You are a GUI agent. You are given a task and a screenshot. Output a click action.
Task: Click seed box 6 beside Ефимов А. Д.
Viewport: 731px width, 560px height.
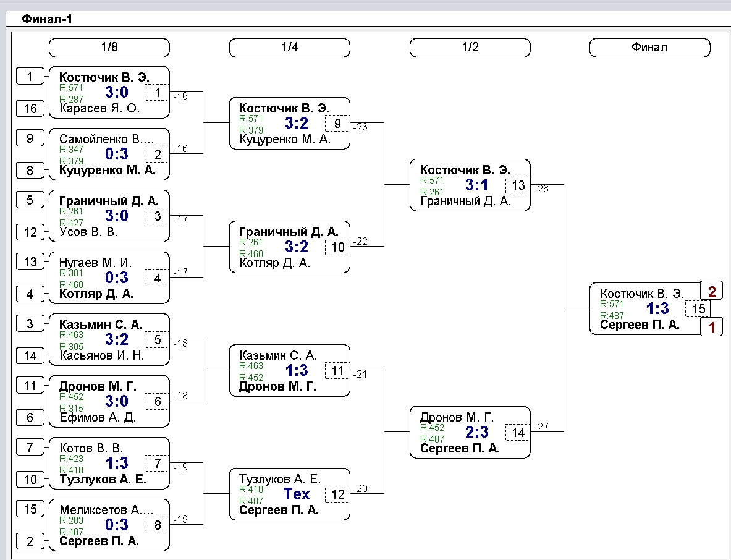click(30, 417)
